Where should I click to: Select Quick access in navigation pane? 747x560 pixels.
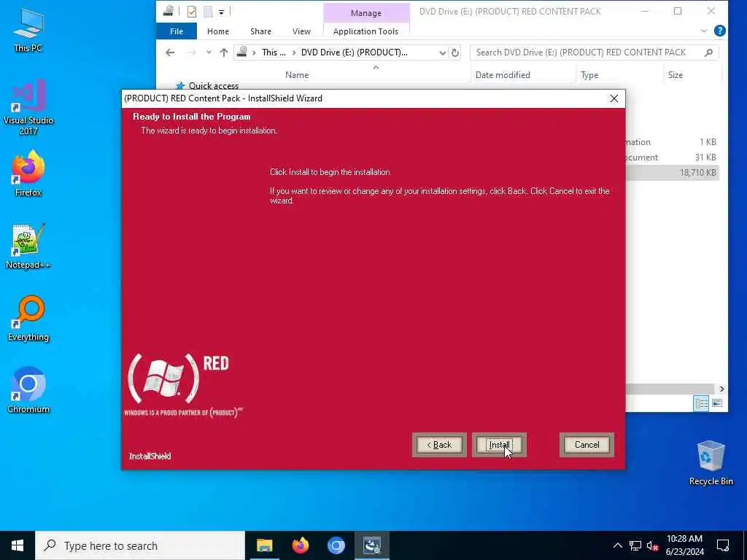[x=214, y=86]
